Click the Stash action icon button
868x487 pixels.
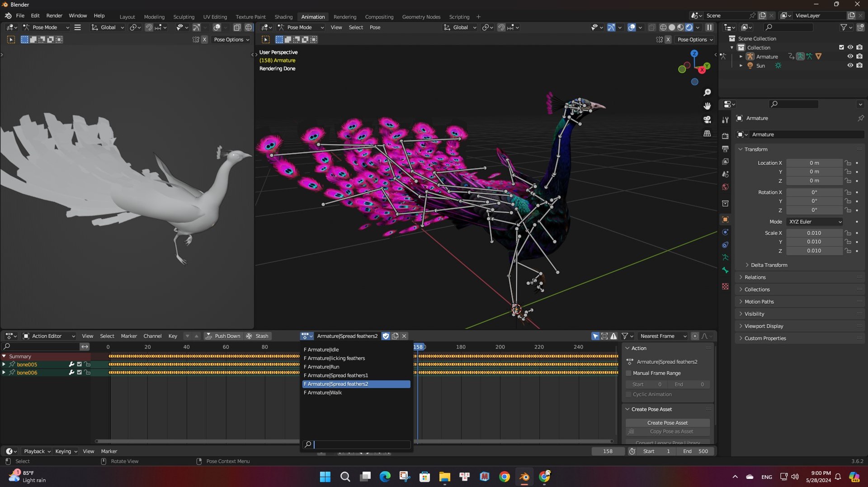[x=257, y=336]
